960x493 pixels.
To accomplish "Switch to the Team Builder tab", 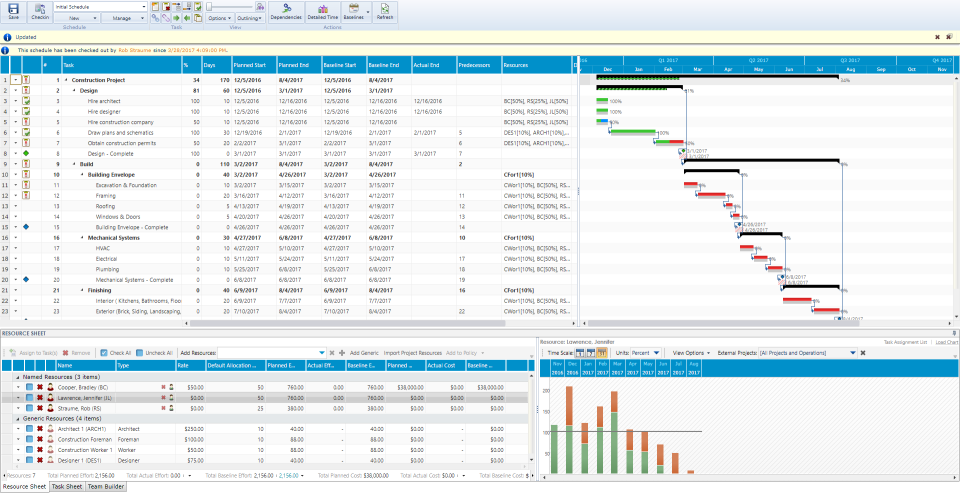I will (x=106, y=486).
